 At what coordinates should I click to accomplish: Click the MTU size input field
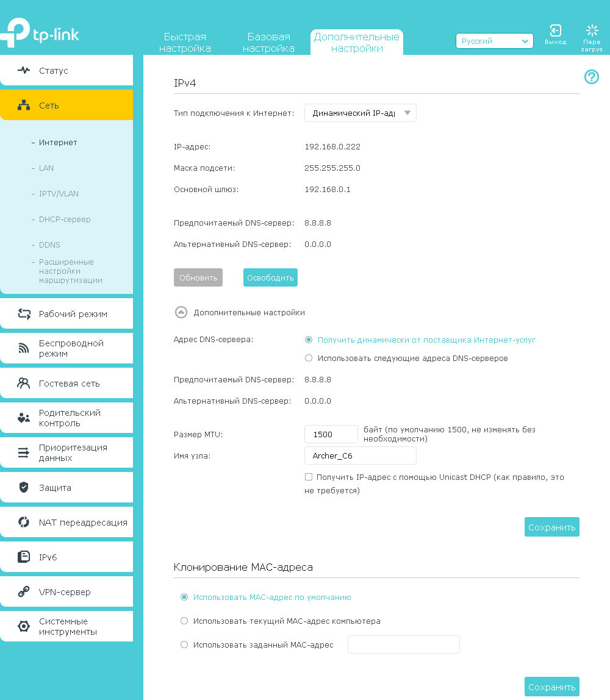point(331,434)
